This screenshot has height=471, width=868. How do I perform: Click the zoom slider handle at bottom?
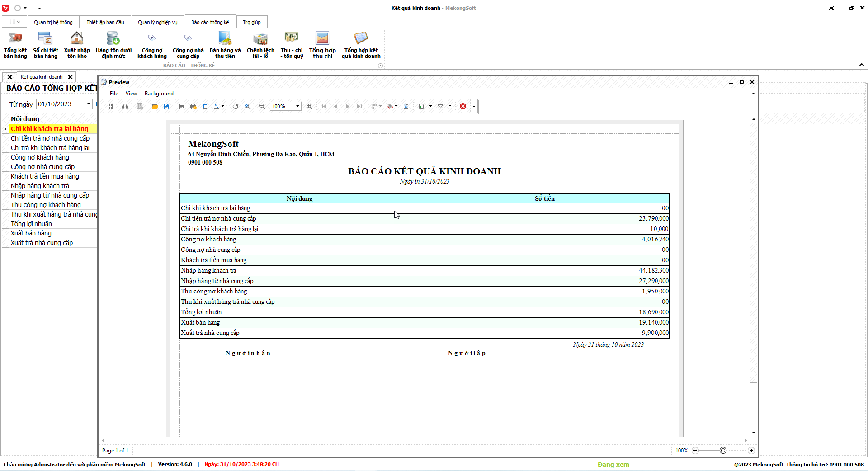coord(723,451)
